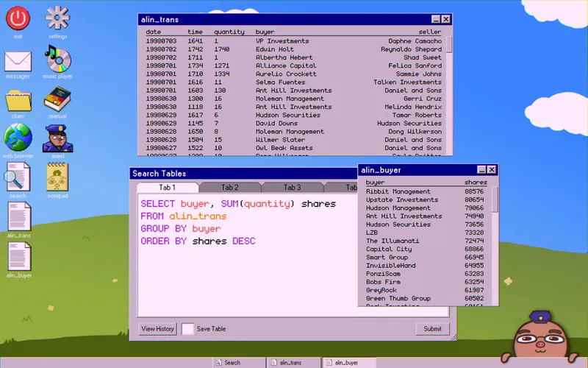The width and height of the screenshot is (588, 368).
Task: Open the settings gear icon
Action: tap(57, 18)
